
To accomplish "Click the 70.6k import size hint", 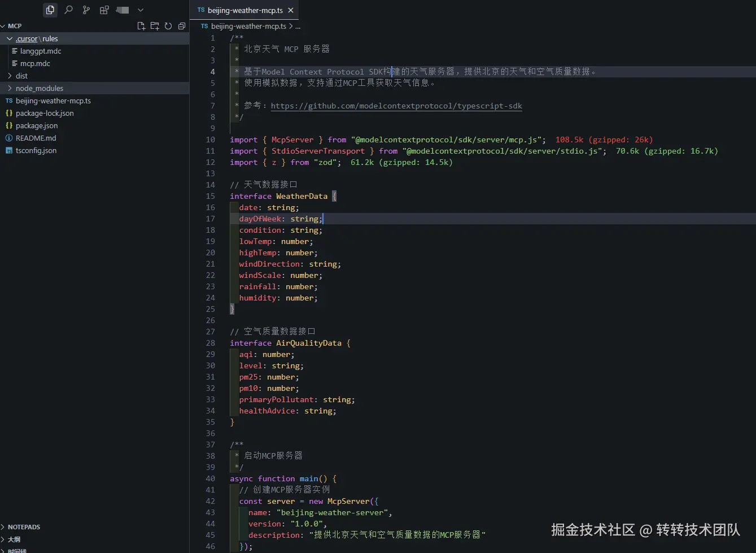I will click(667, 151).
